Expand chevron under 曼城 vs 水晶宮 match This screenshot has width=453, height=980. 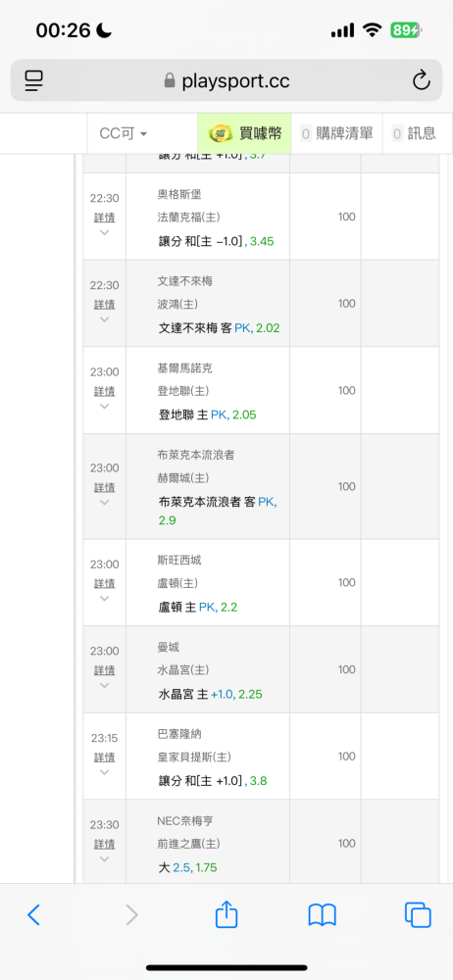105,685
